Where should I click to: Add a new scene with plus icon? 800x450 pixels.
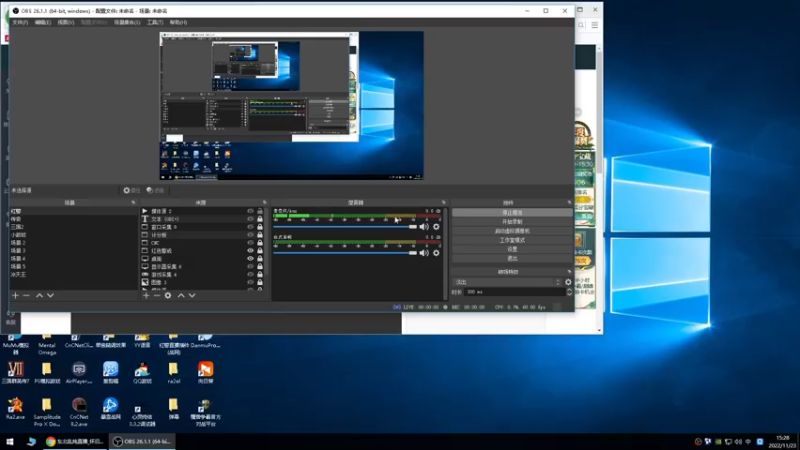pos(15,295)
